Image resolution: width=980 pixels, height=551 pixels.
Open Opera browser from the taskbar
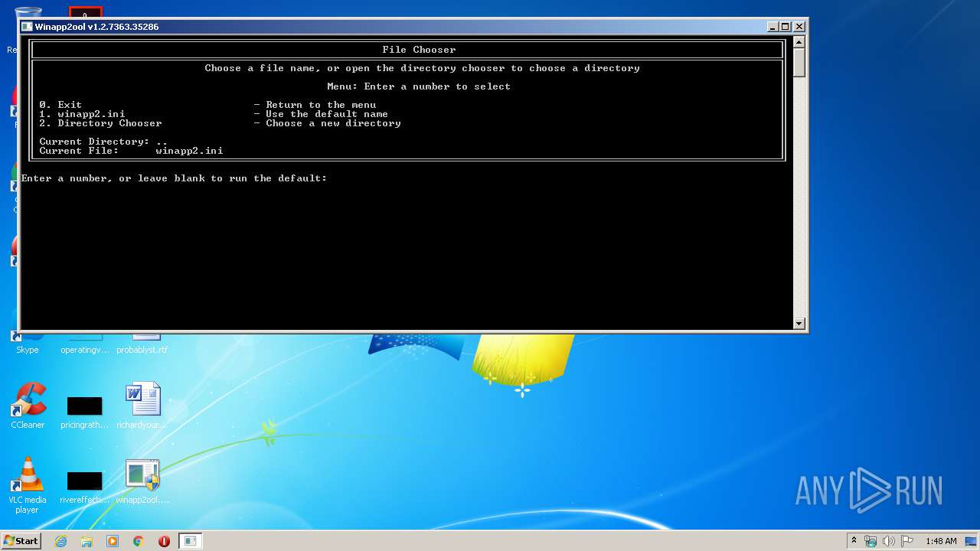(x=164, y=541)
